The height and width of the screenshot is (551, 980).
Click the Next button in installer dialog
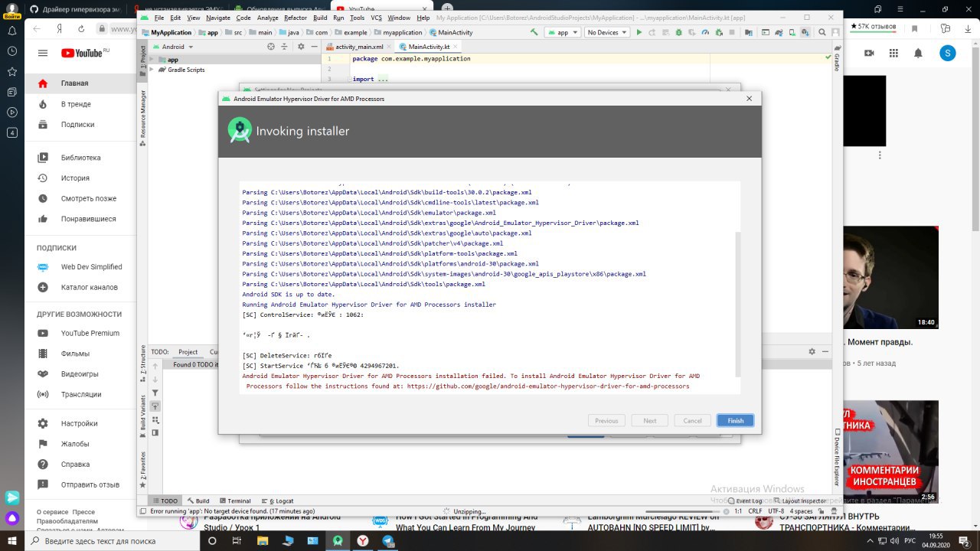pos(649,420)
